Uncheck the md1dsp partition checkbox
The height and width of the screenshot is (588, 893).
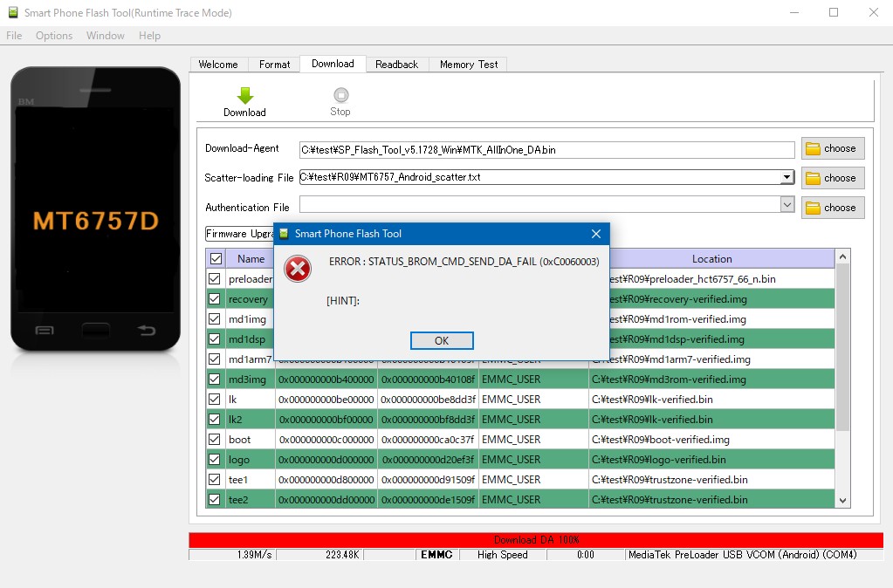[214, 339]
